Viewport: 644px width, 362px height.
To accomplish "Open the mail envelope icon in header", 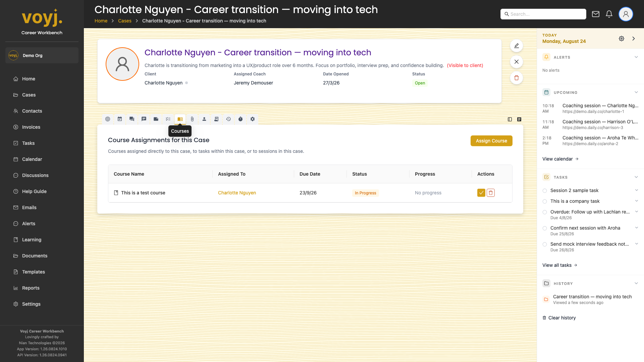I will tap(596, 14).
